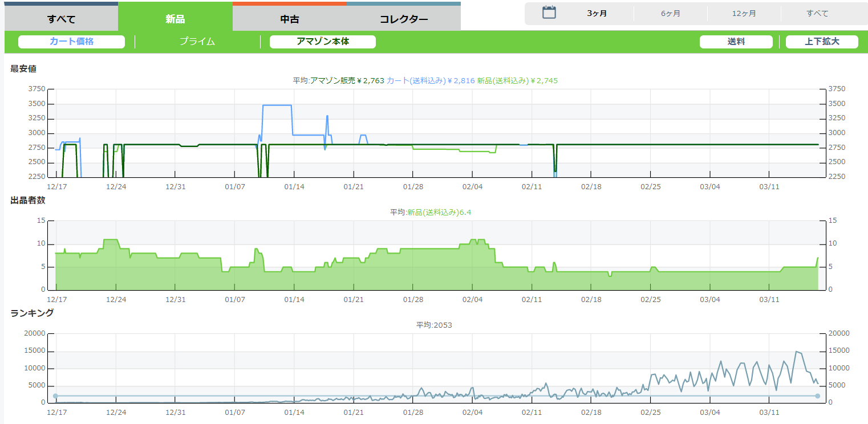868x424 pixels.
Task: Select the 新品 tab
Action: [x=175, y=19]
